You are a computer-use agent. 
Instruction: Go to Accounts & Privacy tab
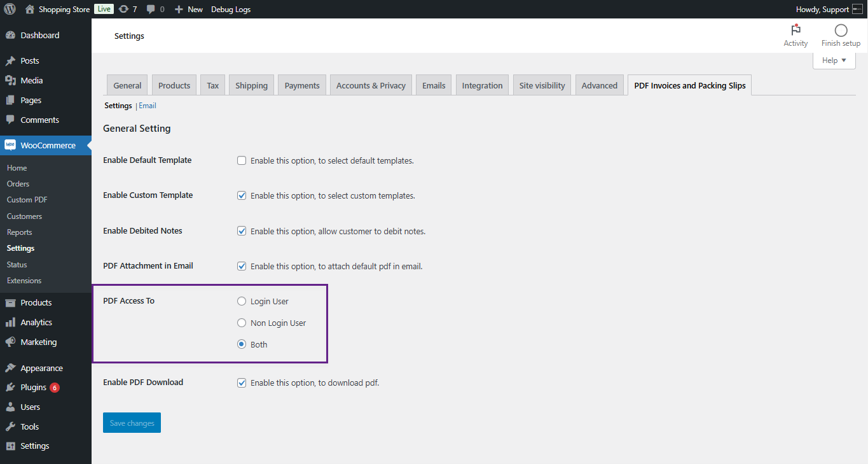[371, 85]
